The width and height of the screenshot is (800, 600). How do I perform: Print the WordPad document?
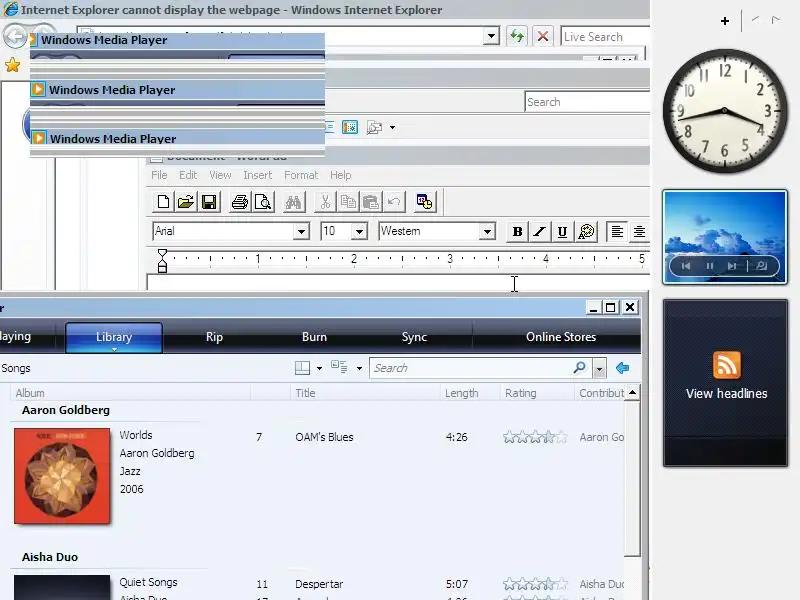(239, 202)
